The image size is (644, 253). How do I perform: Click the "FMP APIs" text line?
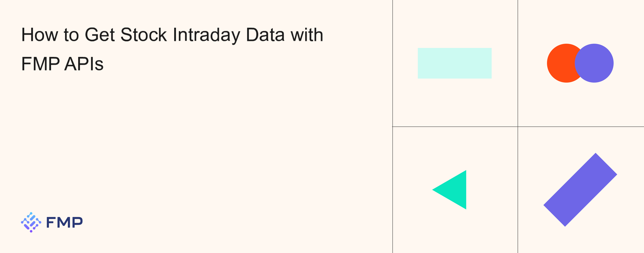62,64
